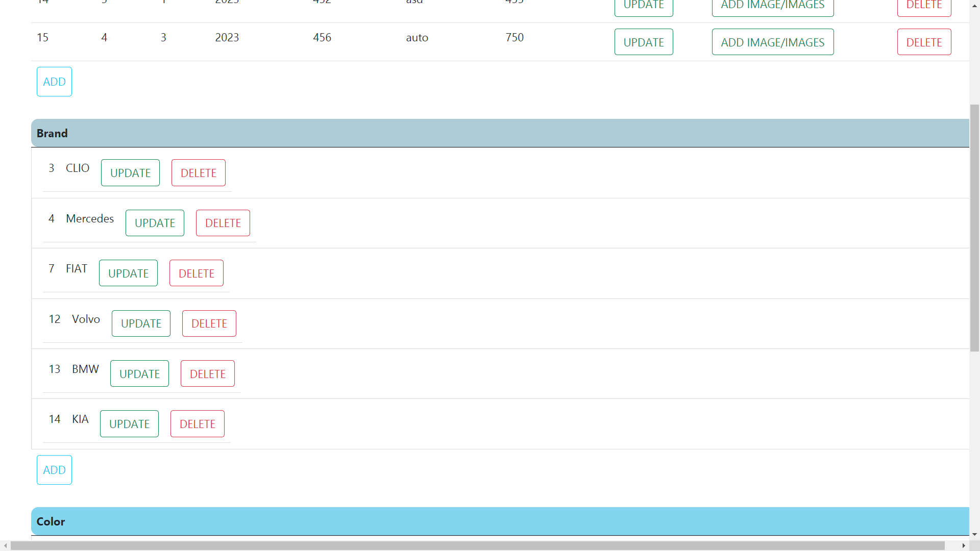The image size is (980, 551).
Task: Delete the CLIO brand entry
Action: pos(198,173)
